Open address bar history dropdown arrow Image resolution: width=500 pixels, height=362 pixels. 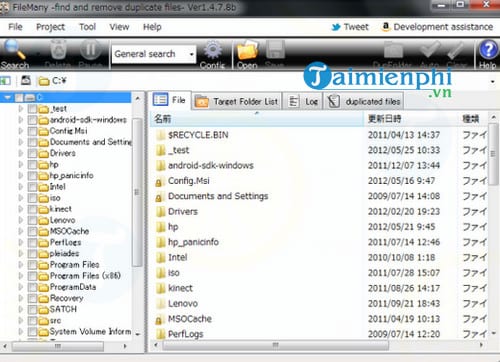pos(492,81)
